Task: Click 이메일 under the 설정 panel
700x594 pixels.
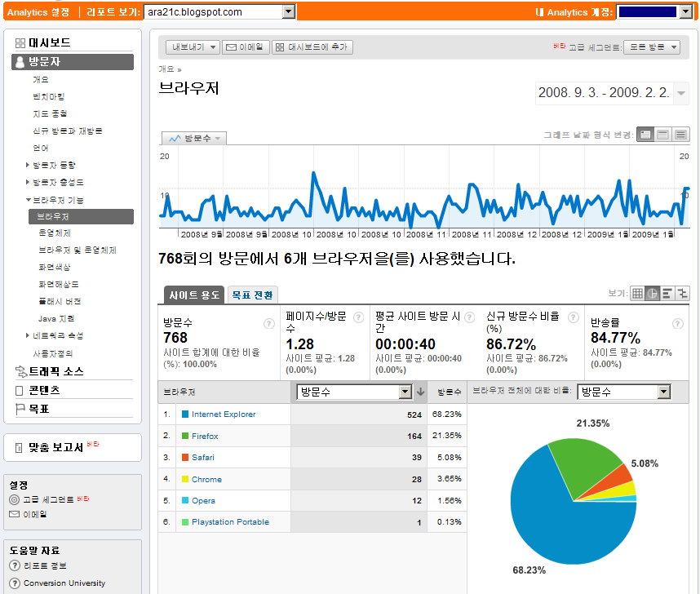Action: [34, 515]
